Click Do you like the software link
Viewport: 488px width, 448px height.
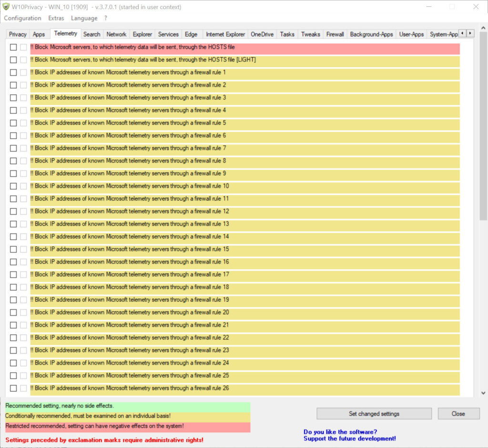point(340,432)
